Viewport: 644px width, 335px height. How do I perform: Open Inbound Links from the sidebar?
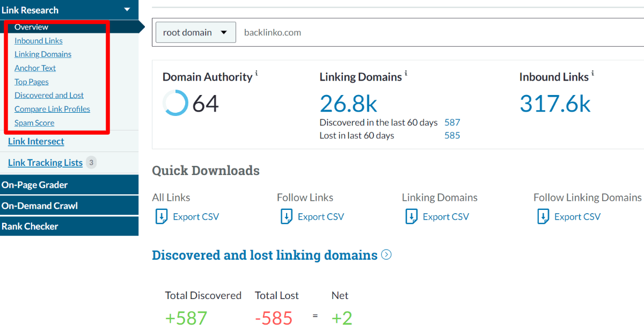(38, 40)
